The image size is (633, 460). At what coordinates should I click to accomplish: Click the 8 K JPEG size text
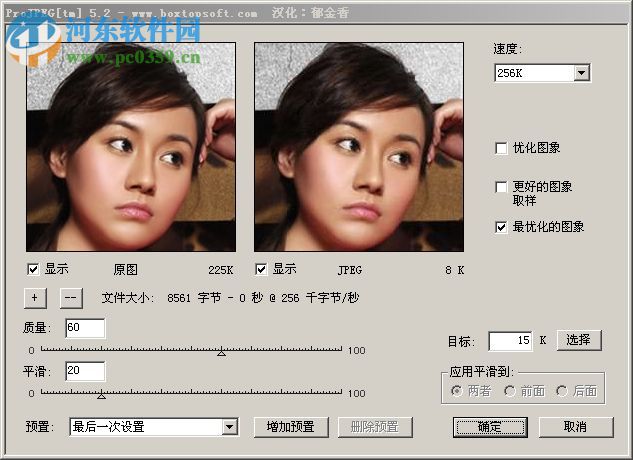455,270
